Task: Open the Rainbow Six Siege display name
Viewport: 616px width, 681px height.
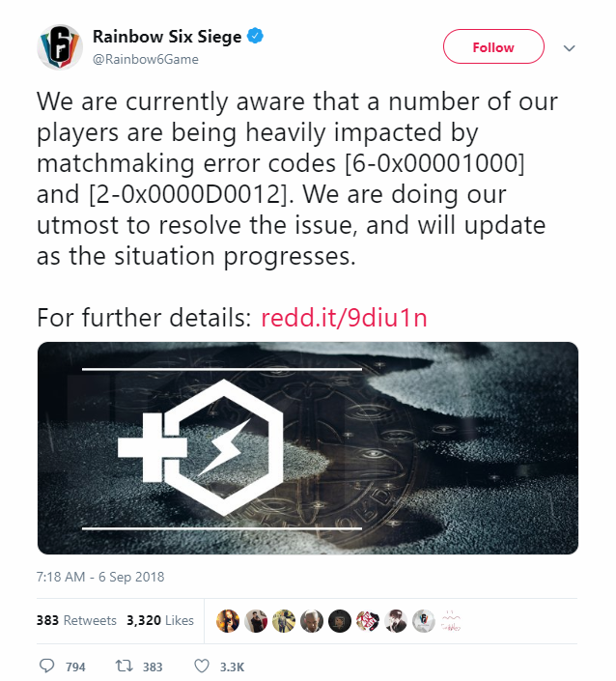Action: pyautogui.click(x=167, y=37)
